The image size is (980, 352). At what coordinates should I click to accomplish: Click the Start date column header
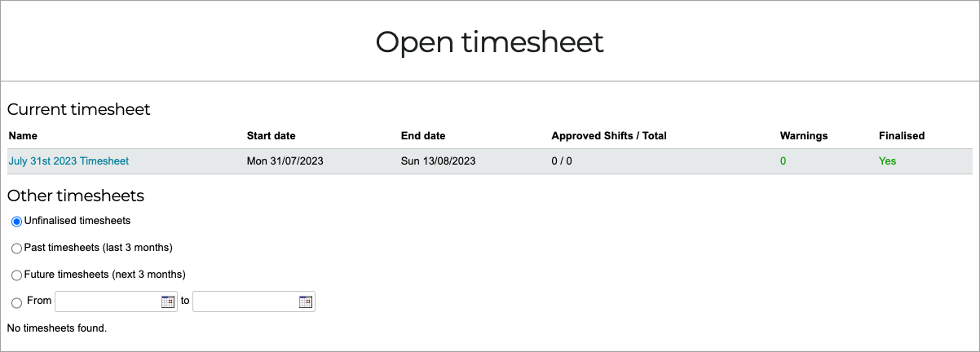click(271, 136)
